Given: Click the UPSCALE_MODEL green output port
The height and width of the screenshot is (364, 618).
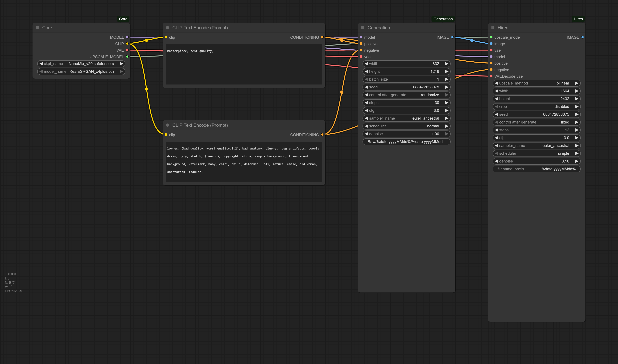Looking at the screenshot, I should coord(127,57).
